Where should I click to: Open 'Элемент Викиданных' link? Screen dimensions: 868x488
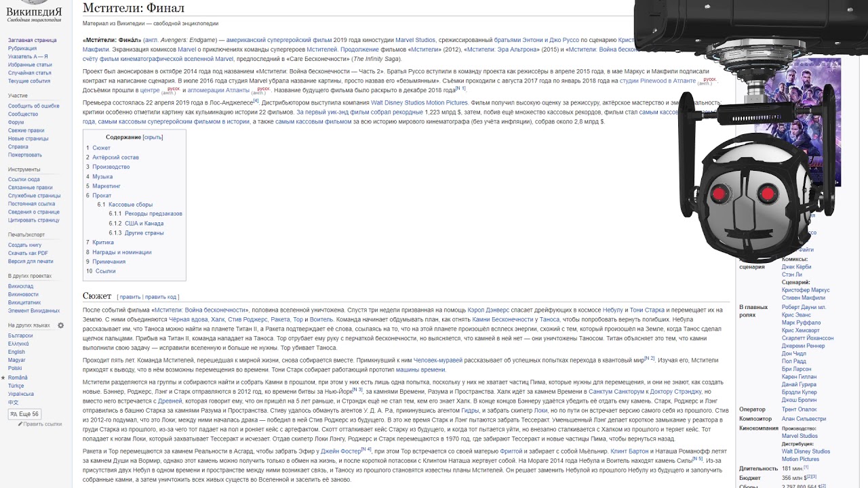(34, 310)
